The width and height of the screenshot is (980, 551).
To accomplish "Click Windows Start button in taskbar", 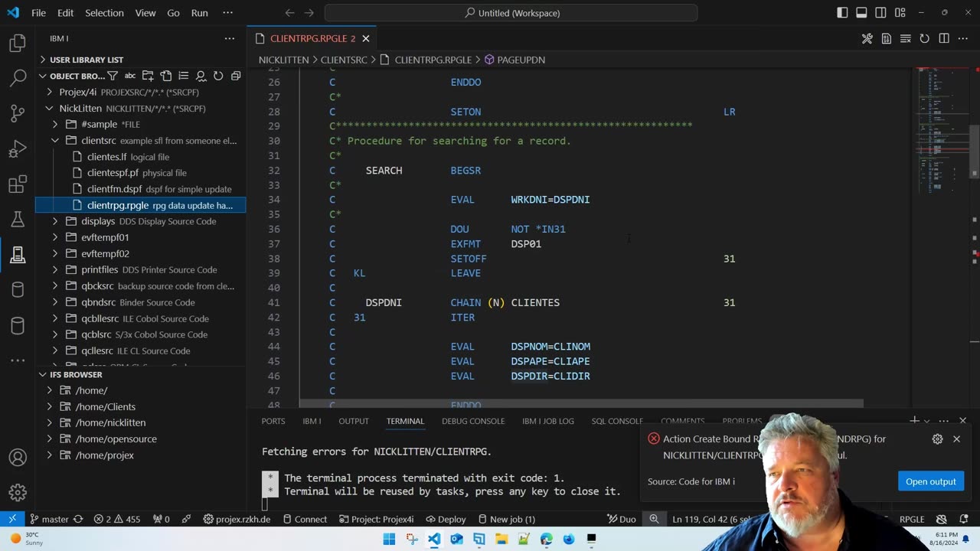I will coord(389,539).
